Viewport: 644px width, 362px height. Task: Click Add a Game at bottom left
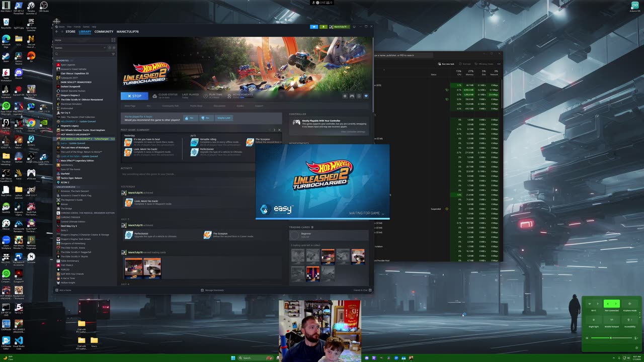tap(64, 290)
